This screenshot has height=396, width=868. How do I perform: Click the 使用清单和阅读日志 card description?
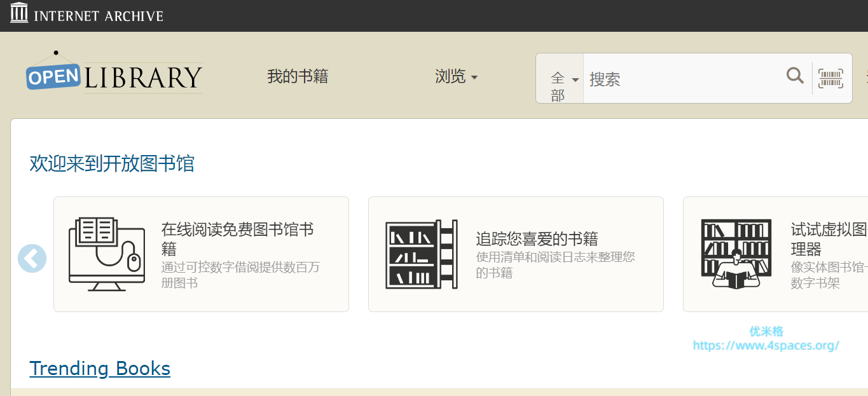click(x=555, y=265)
